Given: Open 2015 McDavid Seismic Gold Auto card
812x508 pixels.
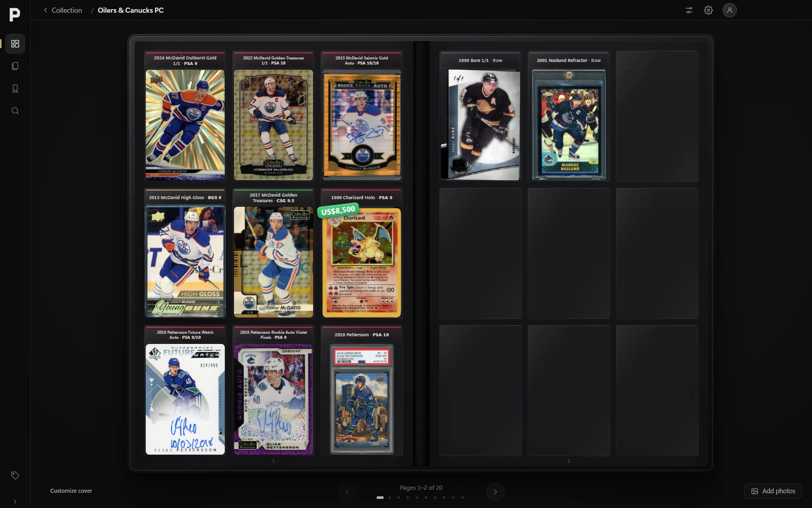Looking at the screenshot, I should (362, 125).
